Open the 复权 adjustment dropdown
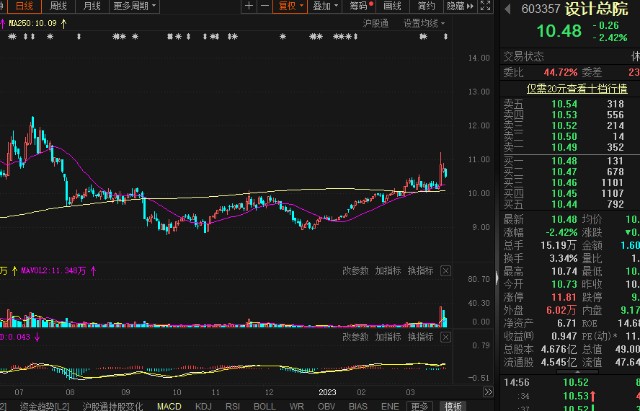The width and height of the screenshot is (640, 411). coord(290,6)
